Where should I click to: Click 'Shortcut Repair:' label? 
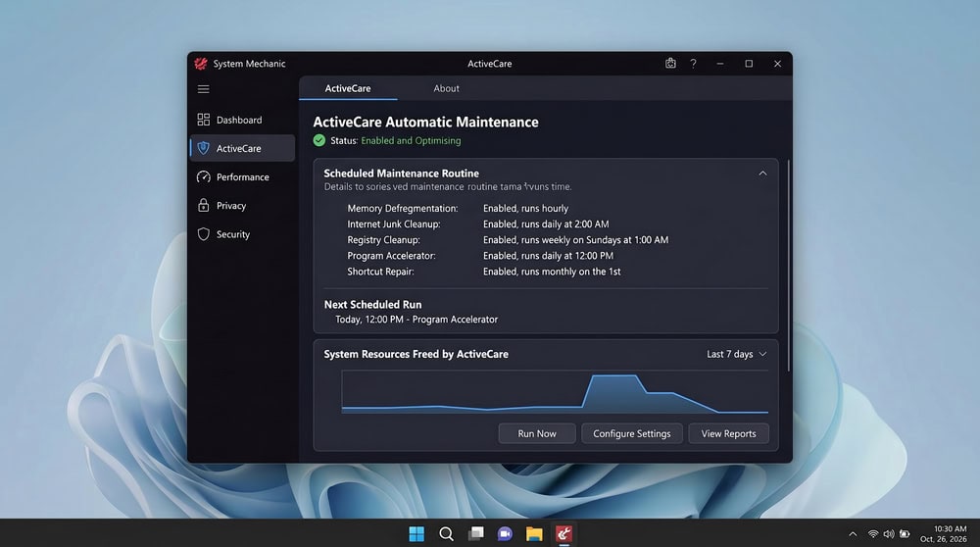[x=380, y=272]
